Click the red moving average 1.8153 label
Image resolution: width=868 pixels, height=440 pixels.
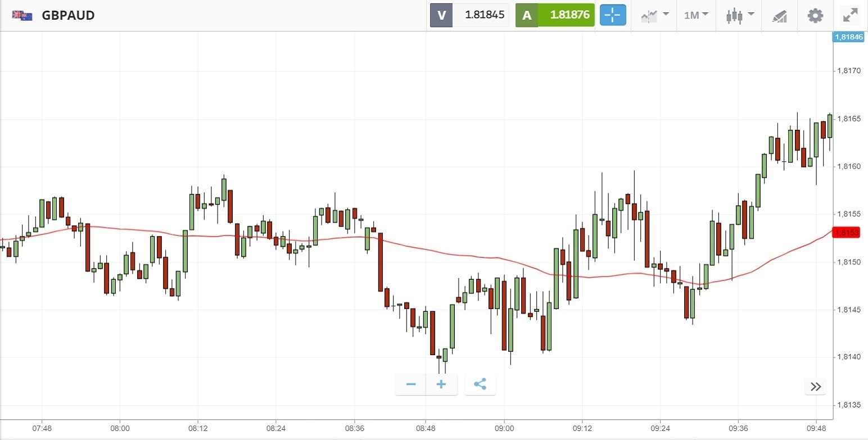847,233
